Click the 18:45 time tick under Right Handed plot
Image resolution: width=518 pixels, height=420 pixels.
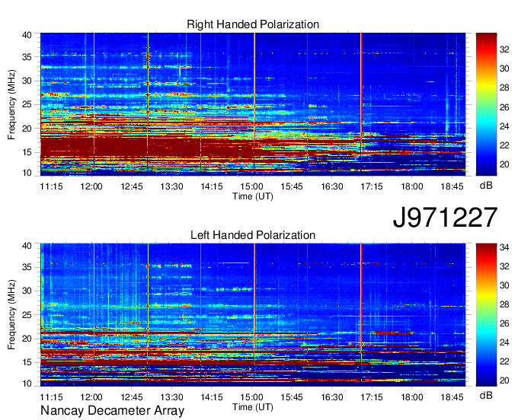pos(452,186)
